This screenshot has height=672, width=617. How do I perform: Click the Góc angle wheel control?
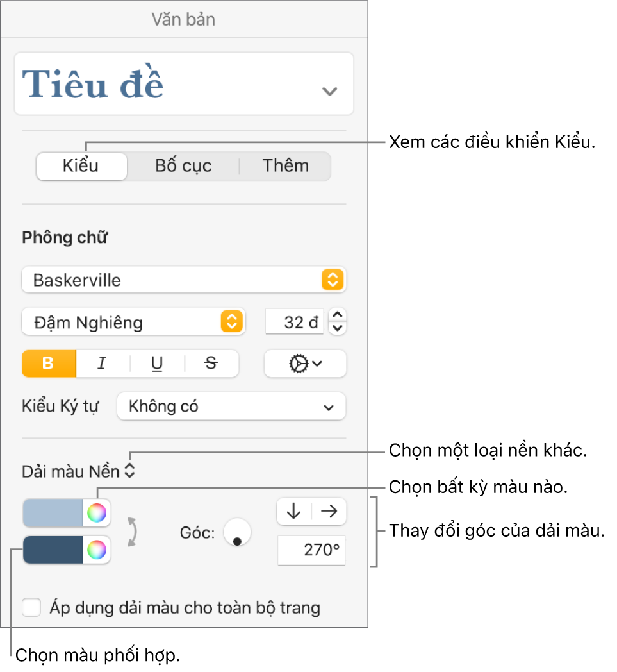click(x=237, y=532)
